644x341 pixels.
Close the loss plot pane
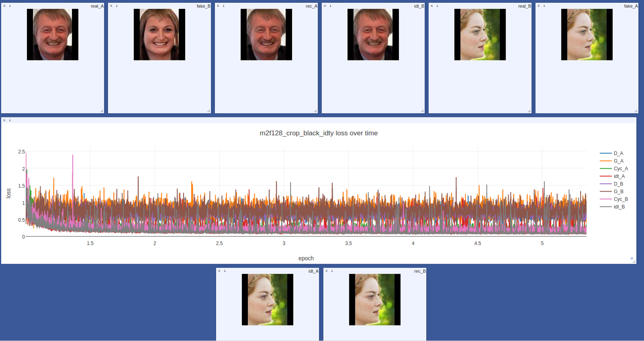pyautogui.click(x=4, y=120)
